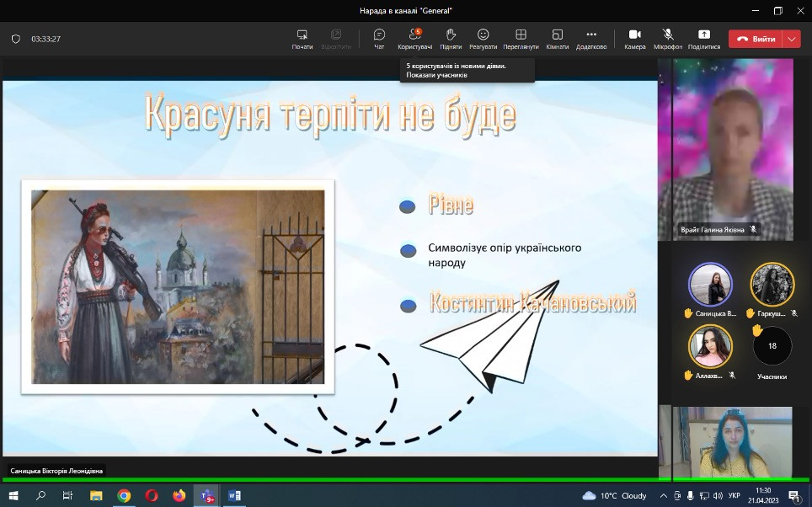812x507 pixels.
Task: Select Гаркуш participant avatar
Action: coord(772,285)
